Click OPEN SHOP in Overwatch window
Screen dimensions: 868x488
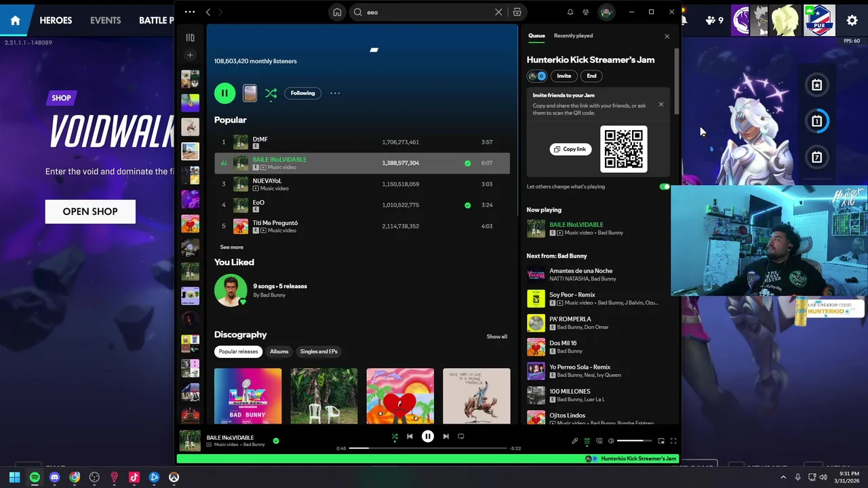90,211
